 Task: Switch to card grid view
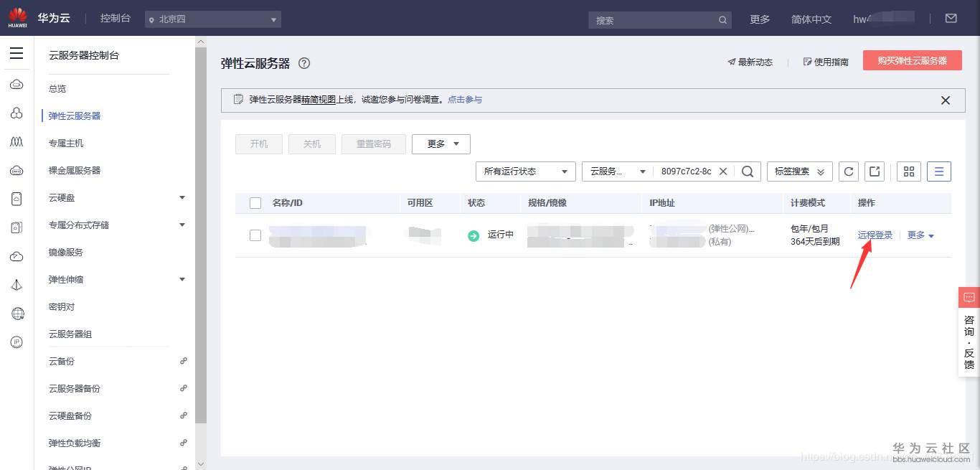(x=909, y=171)
